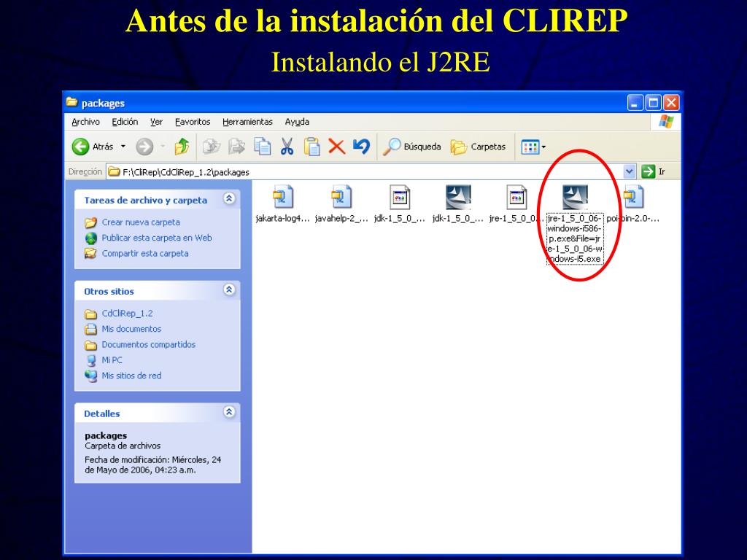Open Mi PC link
Screen dimensions: 747x560
coord(112,360)
